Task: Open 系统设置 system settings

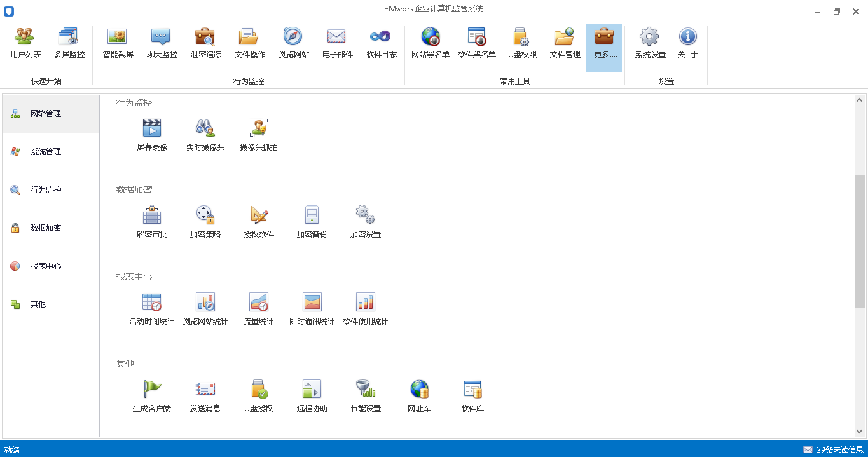Action: pyautogui.click(x=651, y=43)
